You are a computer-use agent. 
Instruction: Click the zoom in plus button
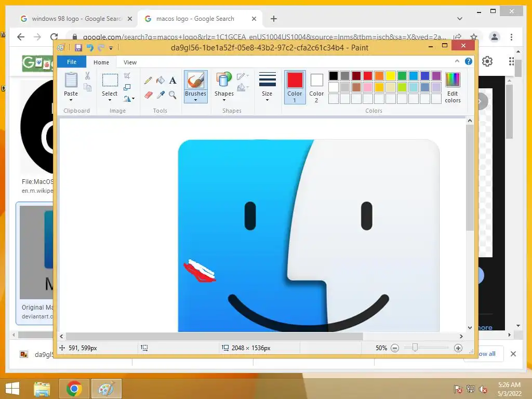tap(458, 348)
